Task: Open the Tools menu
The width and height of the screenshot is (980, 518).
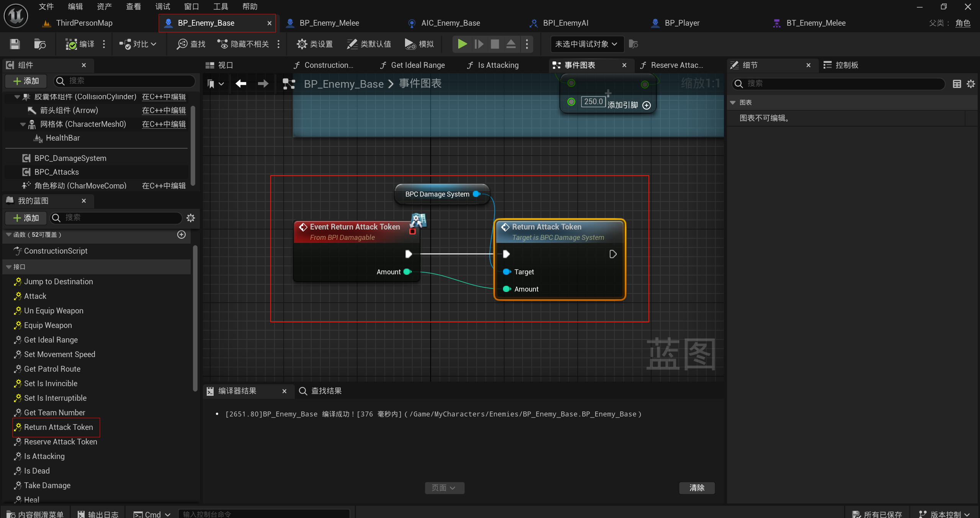Action: (x=220, y=7)
